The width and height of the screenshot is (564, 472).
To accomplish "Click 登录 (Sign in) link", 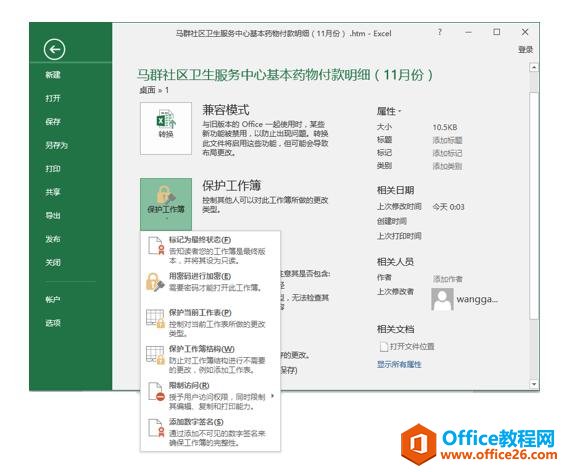I will click(x=525, y=50).
